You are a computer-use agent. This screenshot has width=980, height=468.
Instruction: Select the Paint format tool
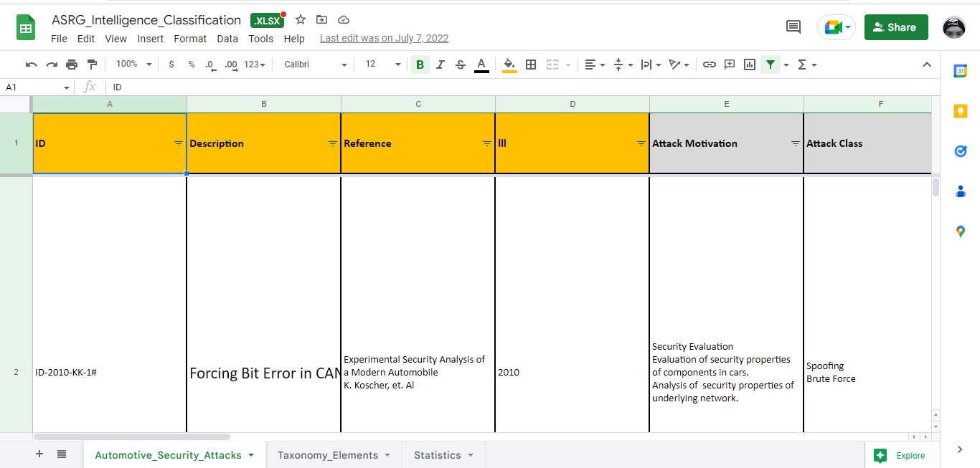[x=92, y=65]
